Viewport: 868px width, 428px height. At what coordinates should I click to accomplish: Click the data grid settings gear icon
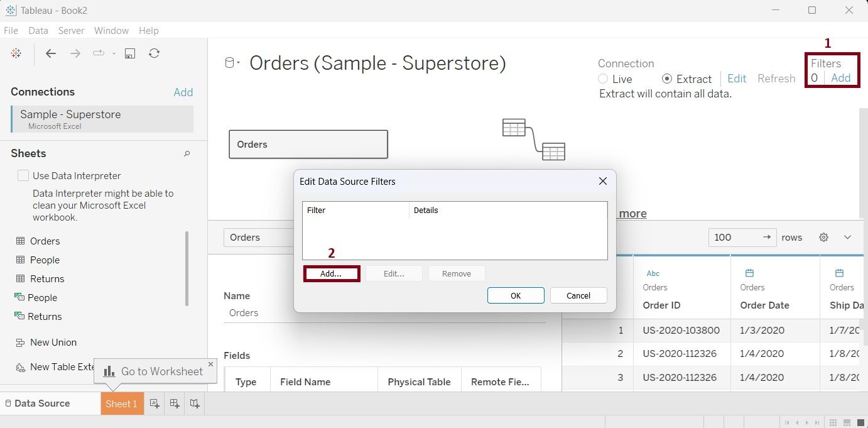click(824, 237)
